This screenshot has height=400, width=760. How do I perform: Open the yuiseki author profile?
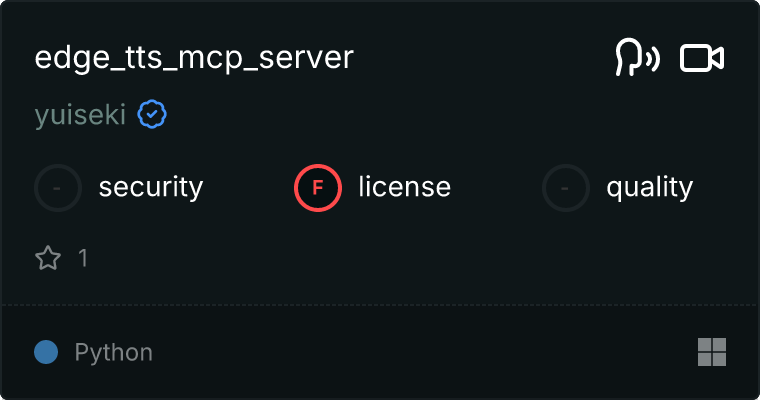80,116
